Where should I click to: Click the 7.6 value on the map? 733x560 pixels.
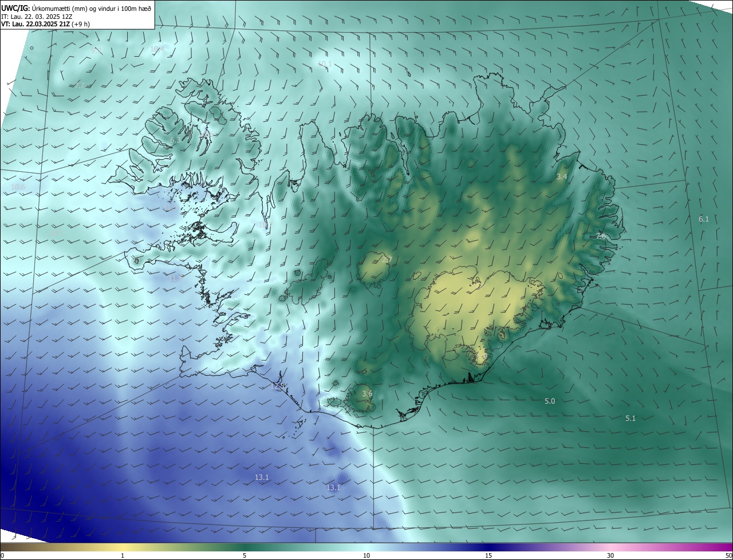(600, 236)
